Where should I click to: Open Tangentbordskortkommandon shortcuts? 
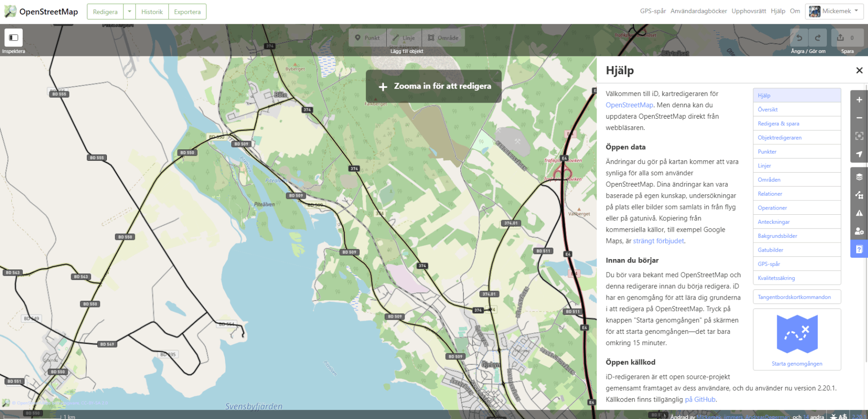point(797,297)
